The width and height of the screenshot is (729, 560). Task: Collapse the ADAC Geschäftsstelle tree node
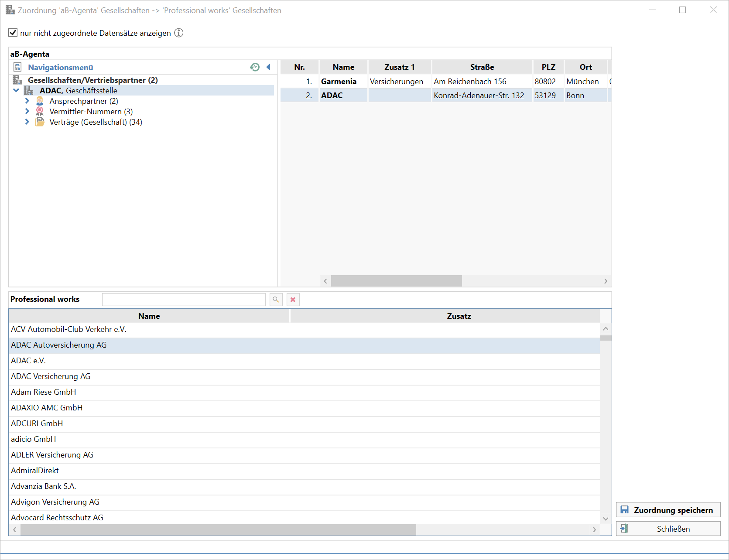coord(16,91)
